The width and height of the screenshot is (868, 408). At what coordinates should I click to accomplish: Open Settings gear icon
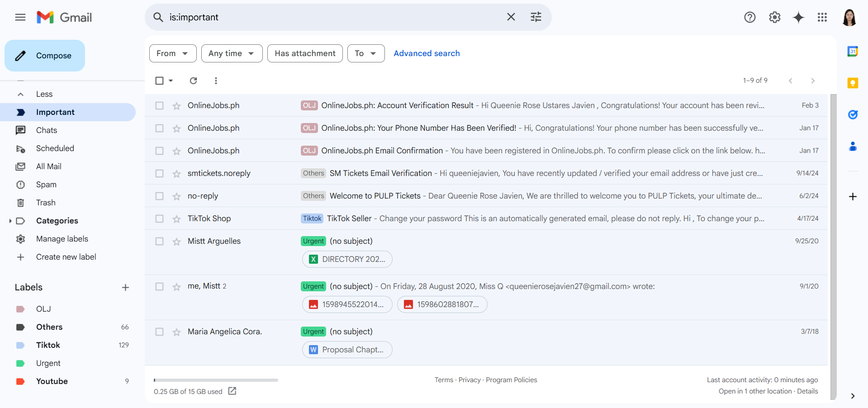[x=775, y=17]
